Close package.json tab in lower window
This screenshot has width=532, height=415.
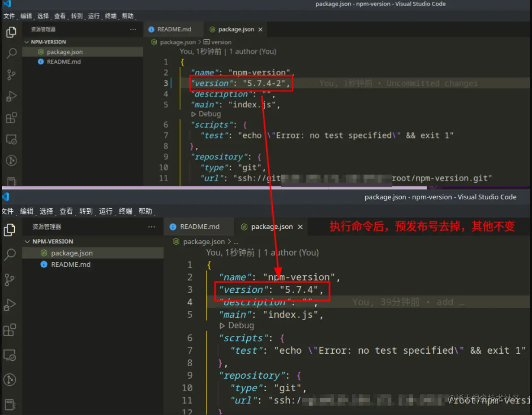[300, 227]
